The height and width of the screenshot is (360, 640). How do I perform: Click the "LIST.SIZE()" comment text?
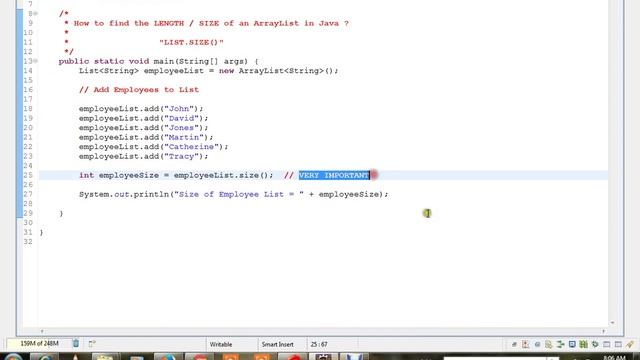191,42
